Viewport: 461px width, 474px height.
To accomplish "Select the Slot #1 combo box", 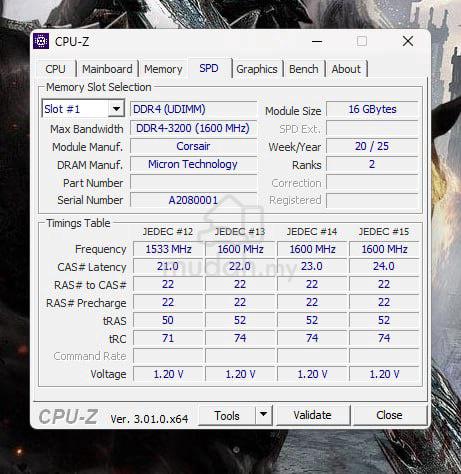I will 83,109.
